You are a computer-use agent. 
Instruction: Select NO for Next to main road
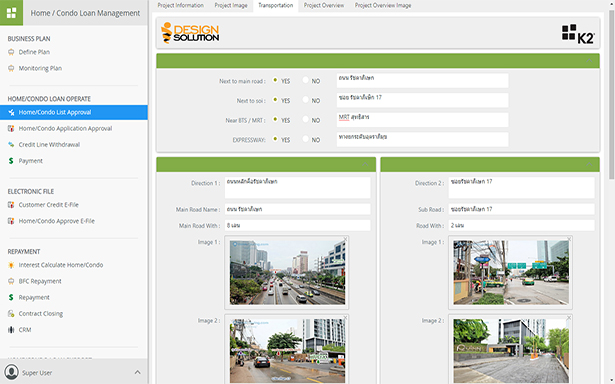(306, 80)
